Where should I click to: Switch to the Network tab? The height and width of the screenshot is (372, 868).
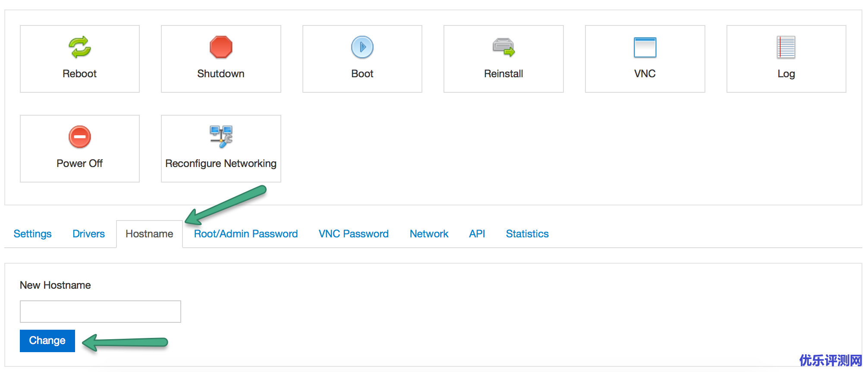click(429, 234)
